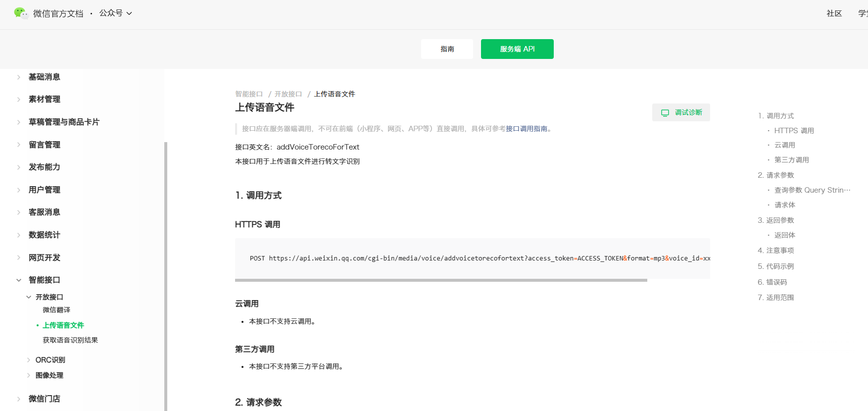
Task: Click the WeChat logo icon
Action: tap(21, 13)
